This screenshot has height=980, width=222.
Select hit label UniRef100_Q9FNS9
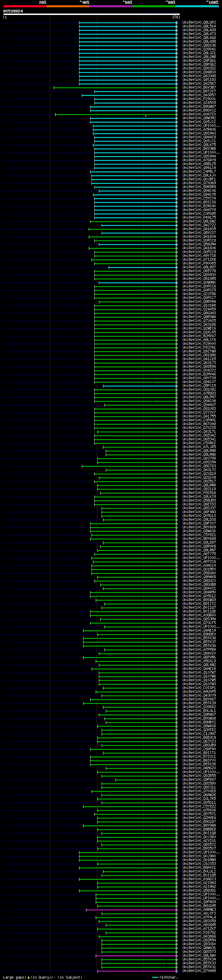point(199,902)
